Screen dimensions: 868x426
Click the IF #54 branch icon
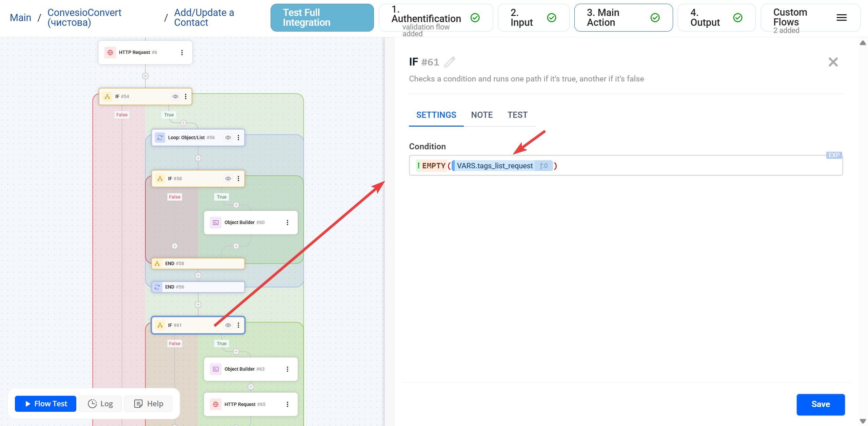pyautogui.click(x=107, y=97)
